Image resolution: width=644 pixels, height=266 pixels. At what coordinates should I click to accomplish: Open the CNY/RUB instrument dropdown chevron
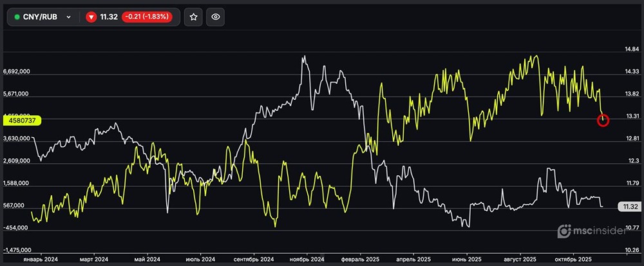69,17
